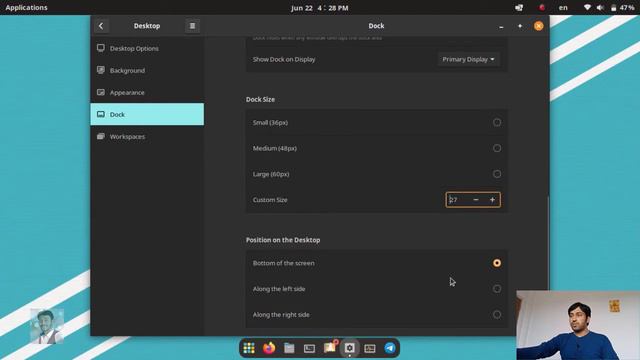Viewport: 640px width, 360px height.
Task: Click the Workspaces stacked-windows icon
Action: pyautogui.click(x=101, y=136)
